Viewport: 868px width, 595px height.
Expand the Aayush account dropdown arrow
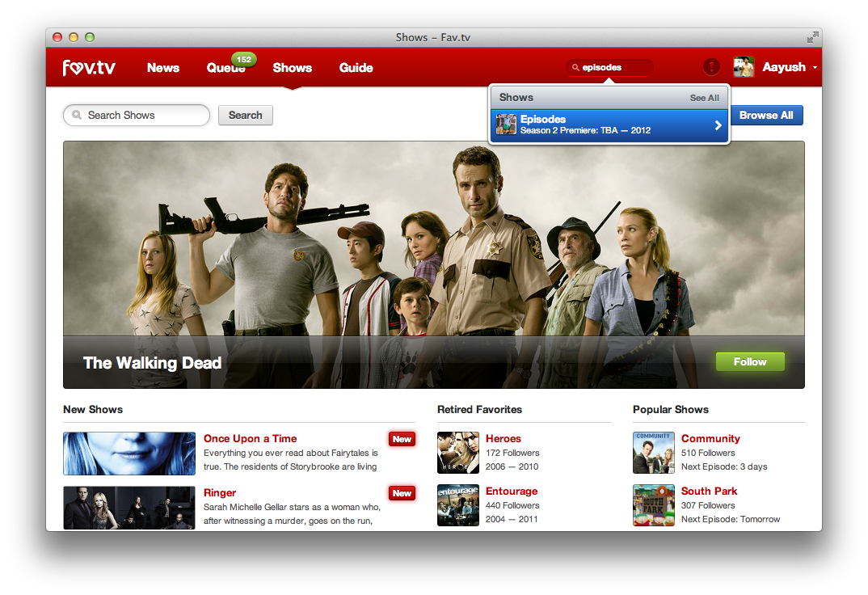tap(815, 68)
